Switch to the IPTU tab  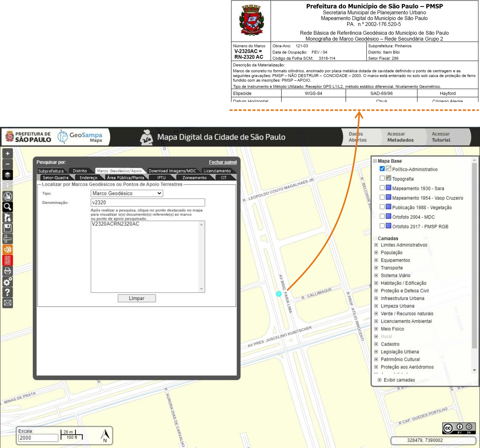click(x=161, y=178)
